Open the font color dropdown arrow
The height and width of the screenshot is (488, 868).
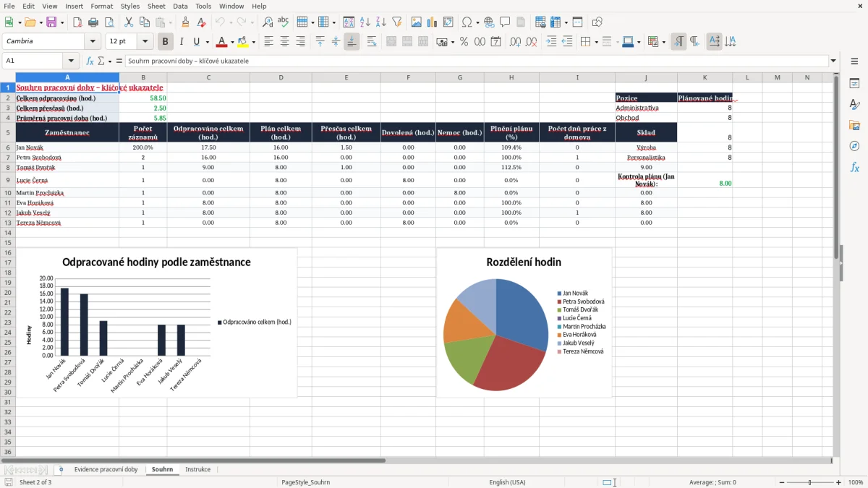coord(231,42)
